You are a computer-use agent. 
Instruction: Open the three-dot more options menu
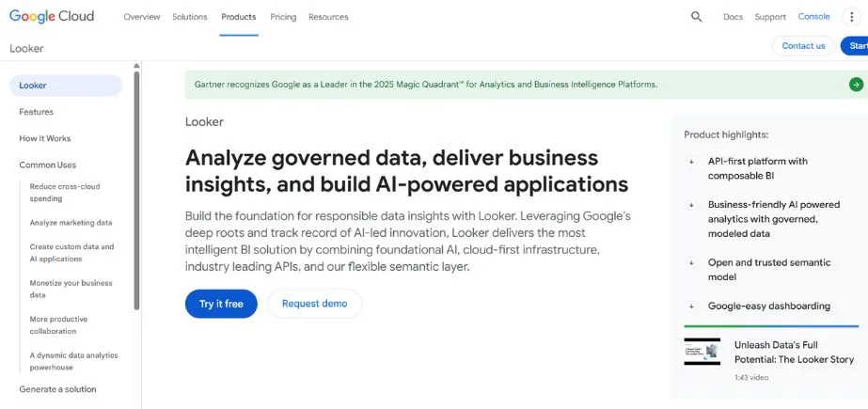(851, 17)
